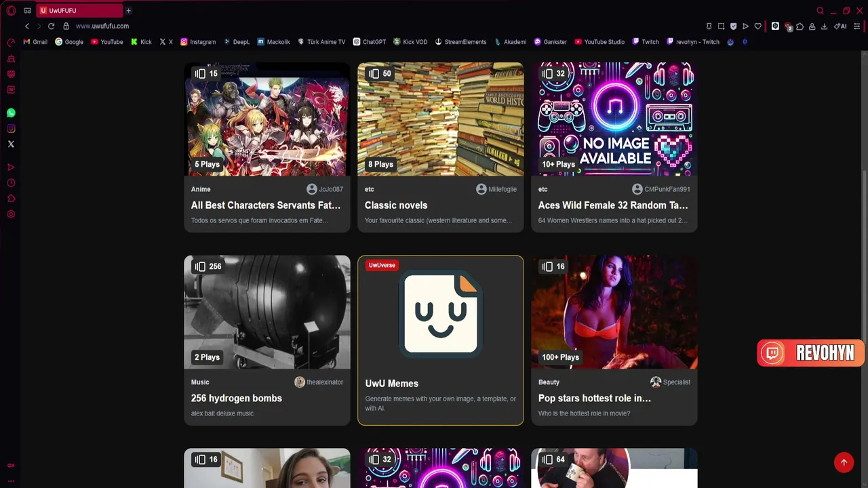Click the padlock site info icon
The width and height of the screenshot is (868, 488).
click(x=66, y=26)
